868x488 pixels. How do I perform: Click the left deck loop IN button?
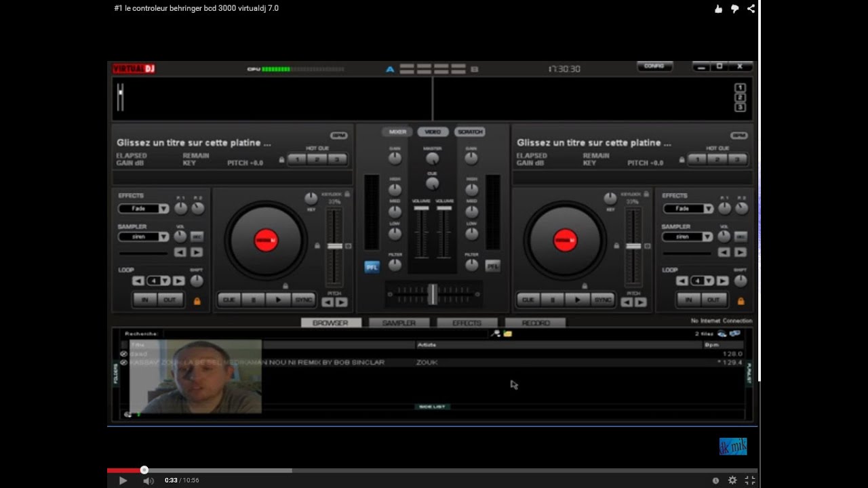[144, 300]
